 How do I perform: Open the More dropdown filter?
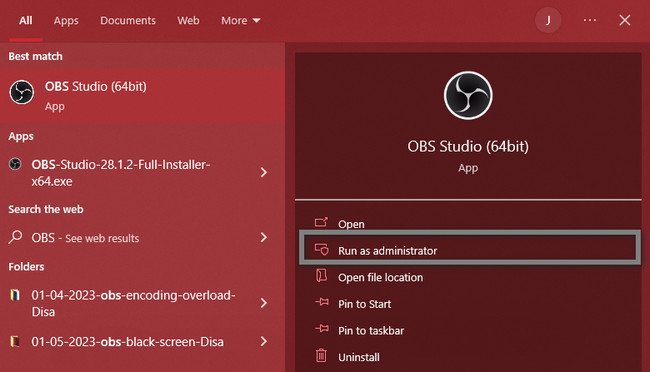pyautogui.click(x=240, y=20)
